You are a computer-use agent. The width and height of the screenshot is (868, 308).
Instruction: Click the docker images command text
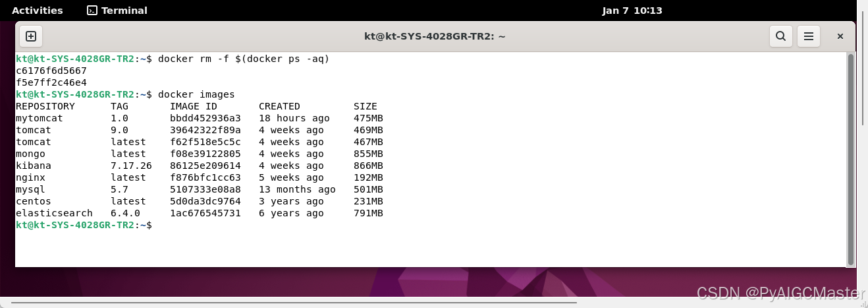click(x=196, y=94)
